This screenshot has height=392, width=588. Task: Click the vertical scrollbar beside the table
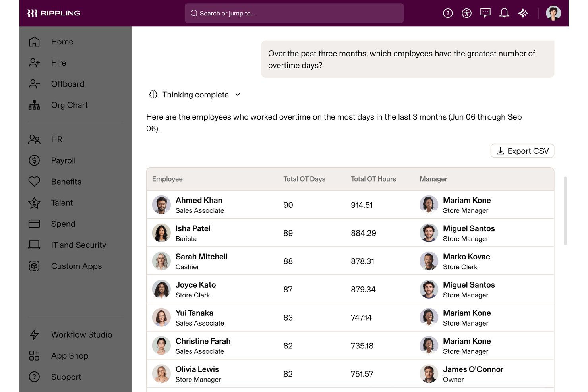pos(565,210)
